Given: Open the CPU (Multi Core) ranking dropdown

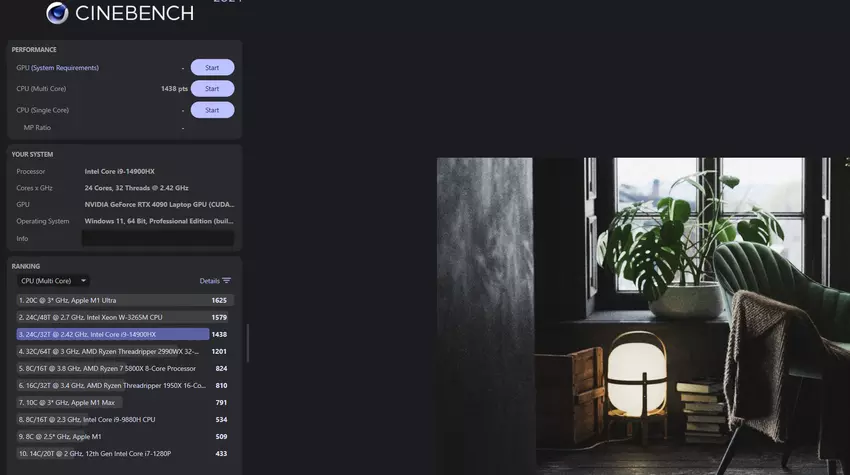Looking at the screenshot, I should coord(54,281).
